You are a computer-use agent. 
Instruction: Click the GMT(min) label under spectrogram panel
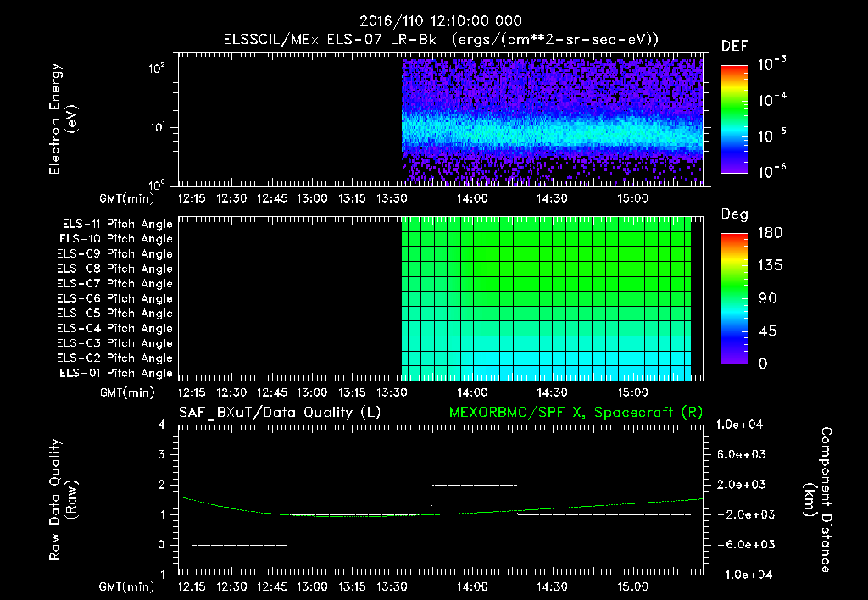(x=127, y=198)
